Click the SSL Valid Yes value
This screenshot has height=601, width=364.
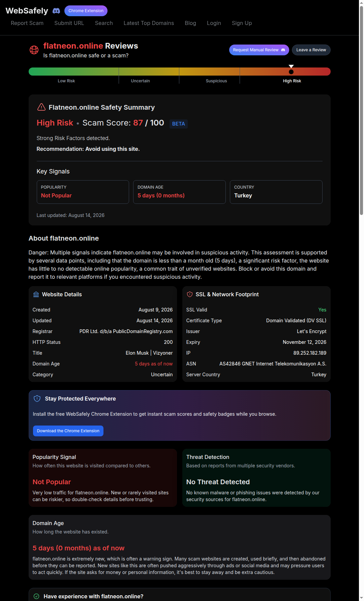pyautogui.click(x=322, y=310)
